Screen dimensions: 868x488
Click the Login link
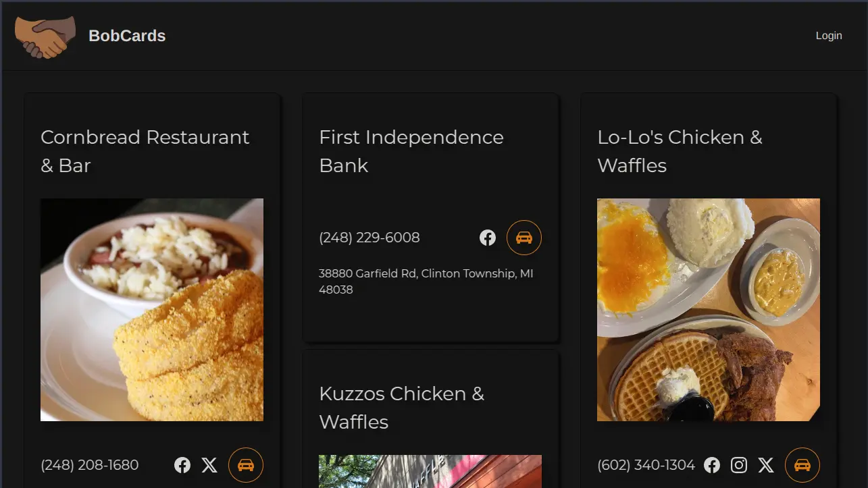829,36
